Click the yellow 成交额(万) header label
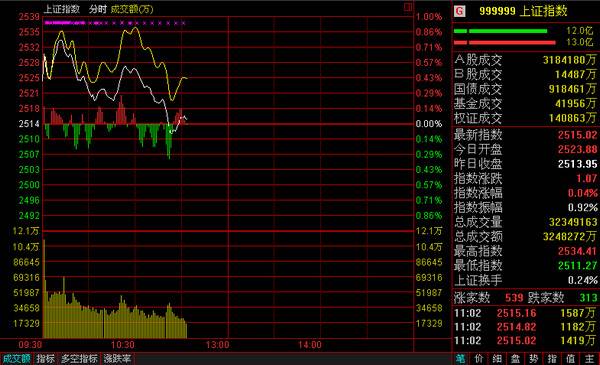The width and height of the screenshot is (600, 365). coord(132,9)
